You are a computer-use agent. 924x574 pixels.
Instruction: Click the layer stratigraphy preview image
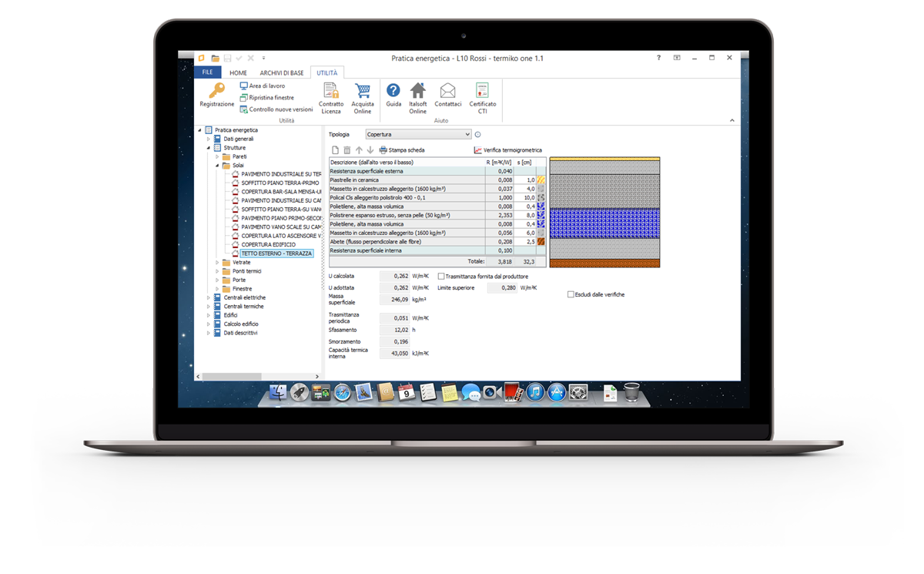point(604,212)
